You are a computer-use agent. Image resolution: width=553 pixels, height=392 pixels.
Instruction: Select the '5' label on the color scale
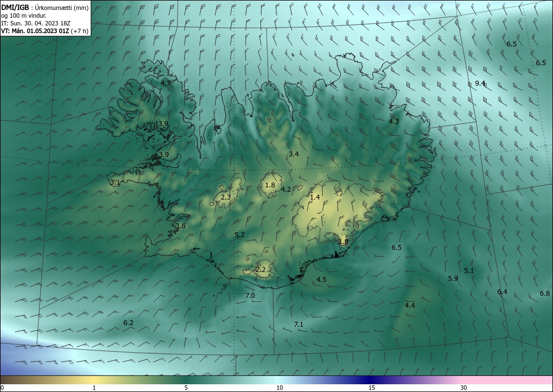(x=186, y=388)
